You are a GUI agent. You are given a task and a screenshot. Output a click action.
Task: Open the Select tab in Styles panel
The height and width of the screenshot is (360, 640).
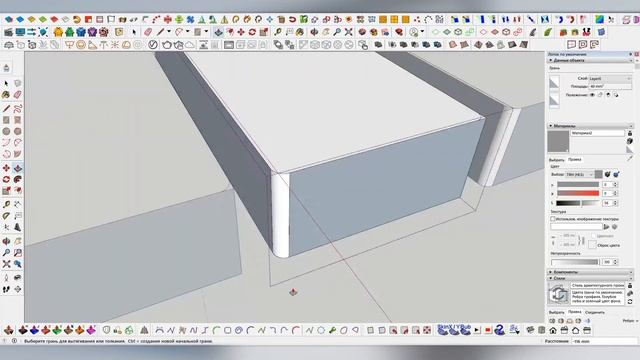(x=556, y=312)
